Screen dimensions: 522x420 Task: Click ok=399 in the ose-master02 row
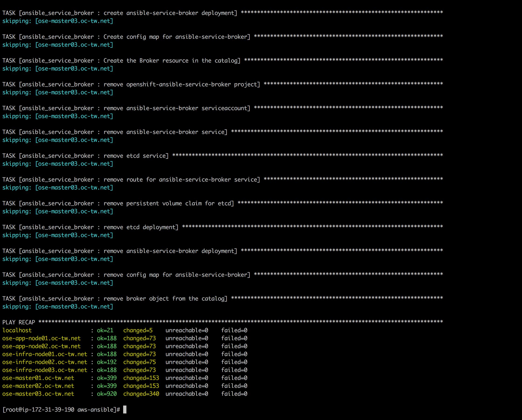107,386
